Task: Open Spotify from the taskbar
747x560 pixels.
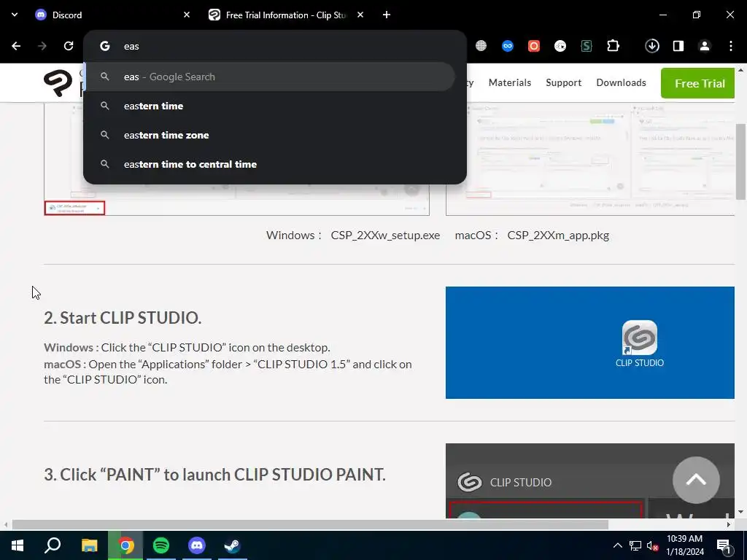Action: 161,545
